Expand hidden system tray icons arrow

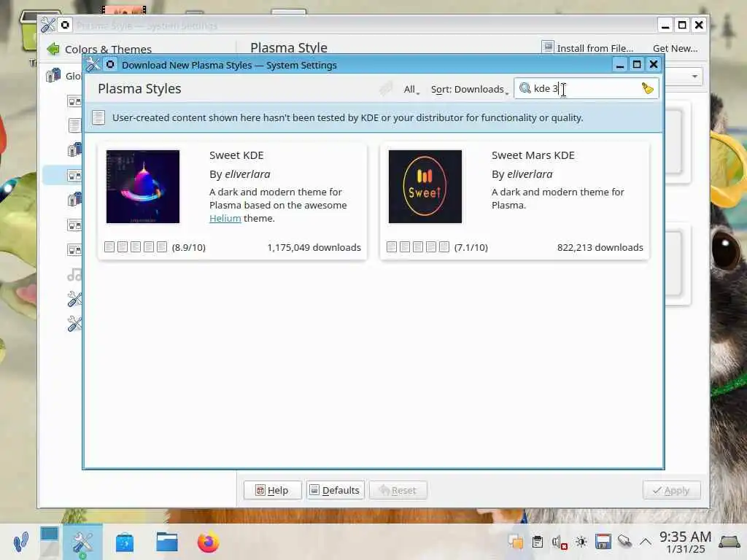(646, 542)
